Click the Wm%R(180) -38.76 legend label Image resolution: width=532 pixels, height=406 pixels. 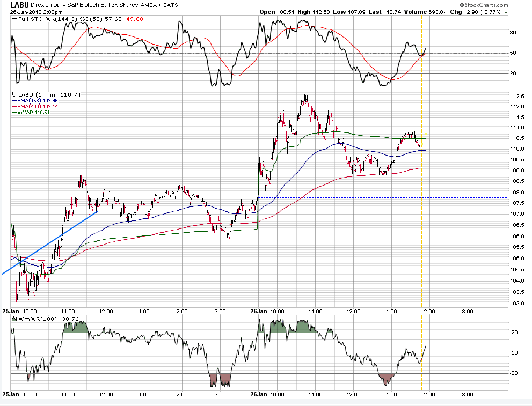click(x=48, y=319)
